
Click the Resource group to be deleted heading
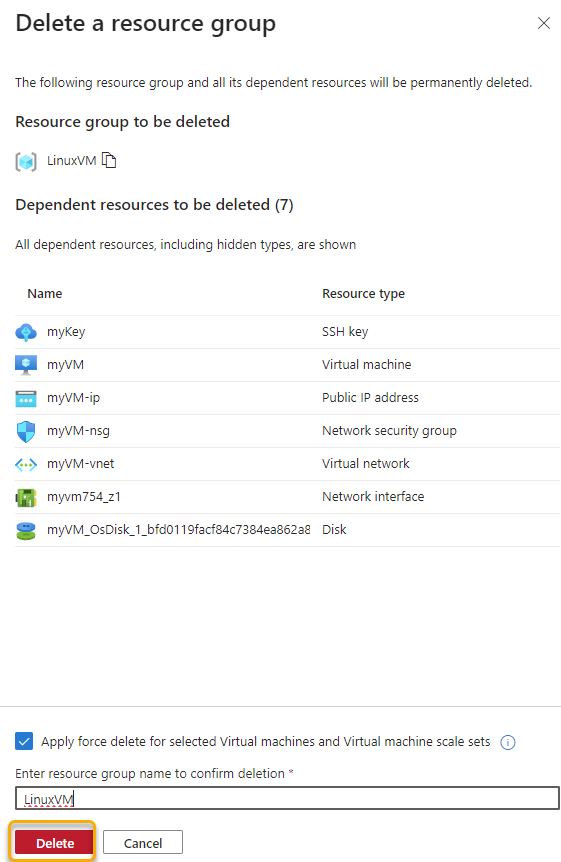123,121
